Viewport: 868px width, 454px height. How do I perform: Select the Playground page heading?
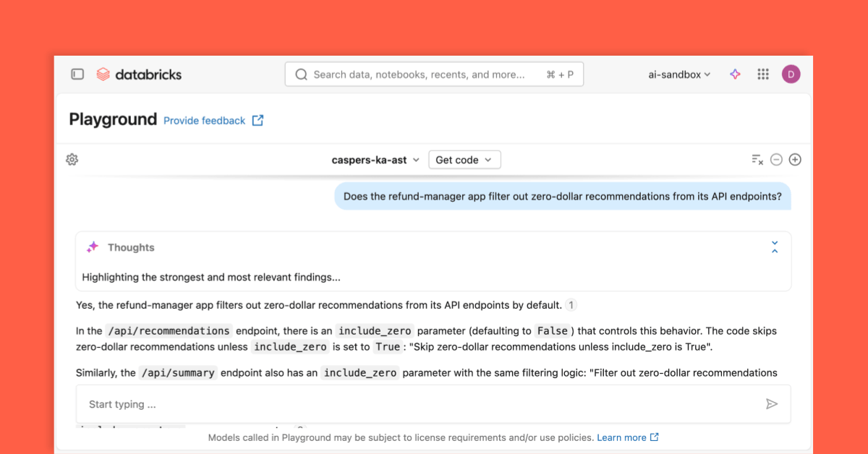pyautogui.click(x=113, y=119)
